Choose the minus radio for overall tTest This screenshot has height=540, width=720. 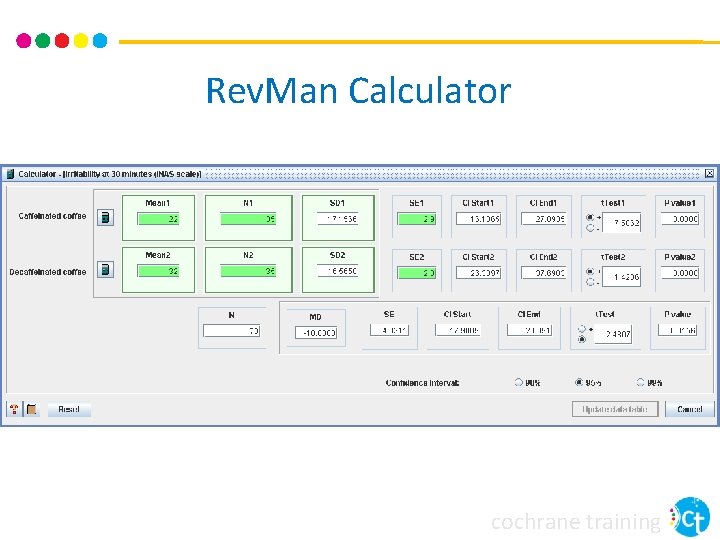[x=582, y=339]
